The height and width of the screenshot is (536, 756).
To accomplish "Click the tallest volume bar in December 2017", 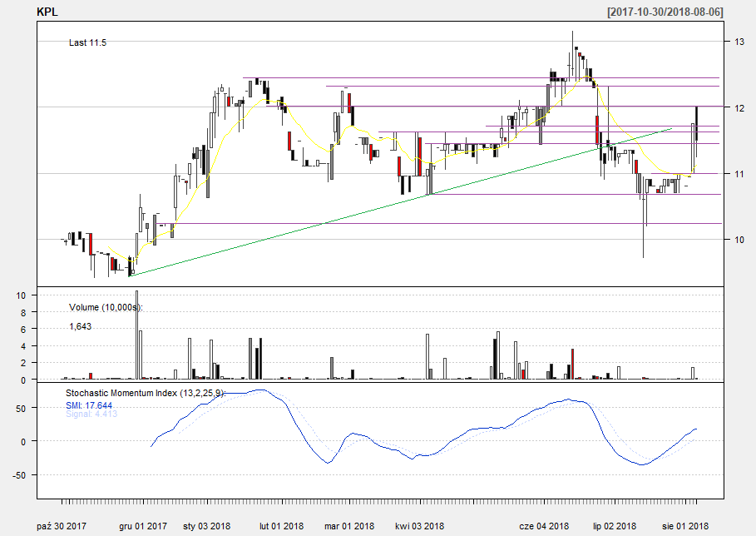I will tap(137, 335).
